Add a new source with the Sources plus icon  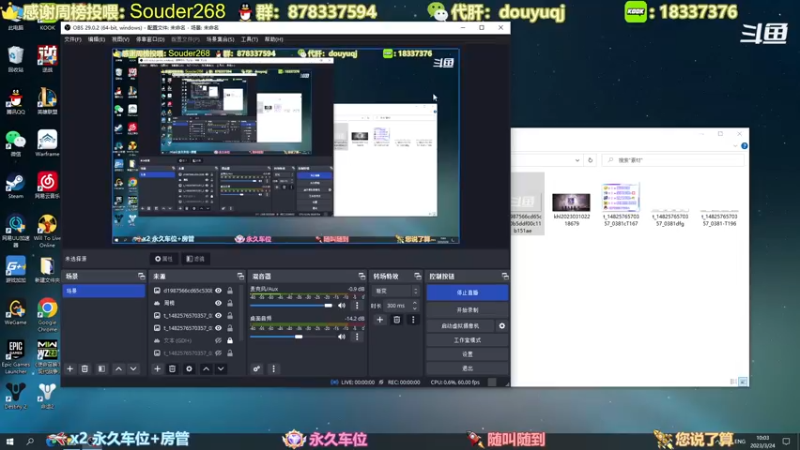157,369
